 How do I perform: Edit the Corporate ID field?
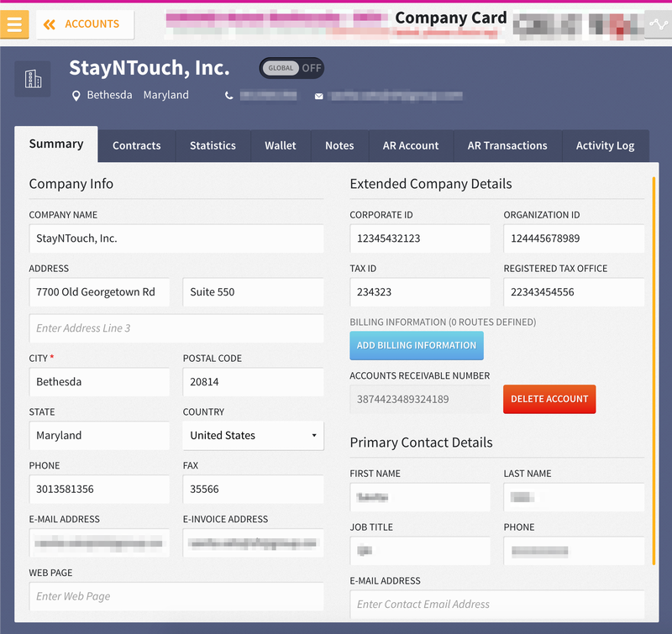tap(420, 238)
